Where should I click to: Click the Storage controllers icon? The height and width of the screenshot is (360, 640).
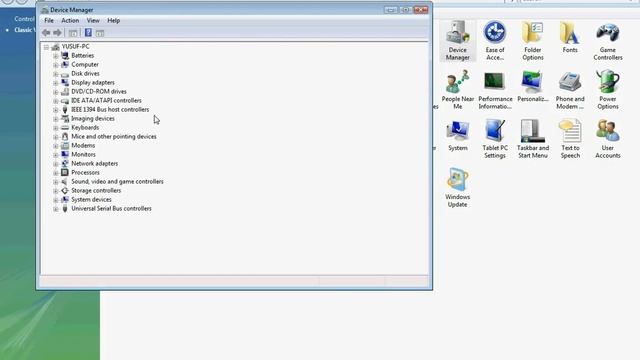[64, 190]
